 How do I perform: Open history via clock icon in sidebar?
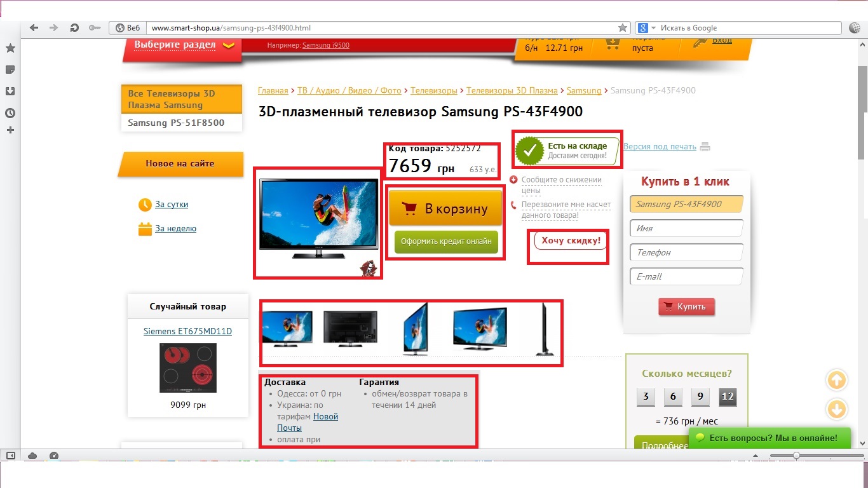10,113
